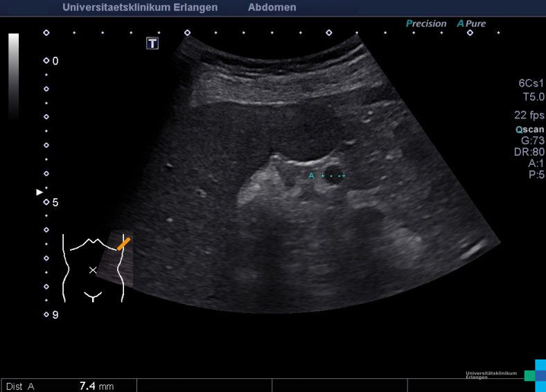
Task: Click the T5.0 frequency label
Action: [533, 97]
